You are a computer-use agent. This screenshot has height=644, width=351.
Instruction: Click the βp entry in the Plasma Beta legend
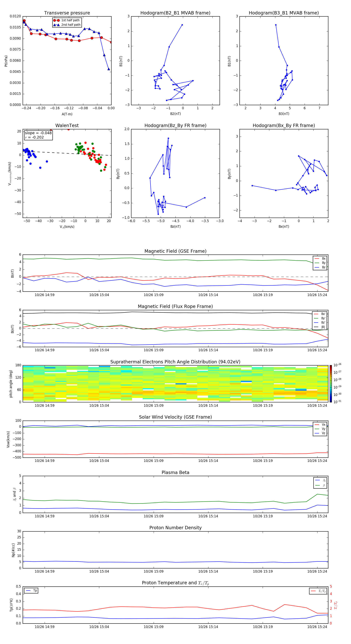click(320, 480)
